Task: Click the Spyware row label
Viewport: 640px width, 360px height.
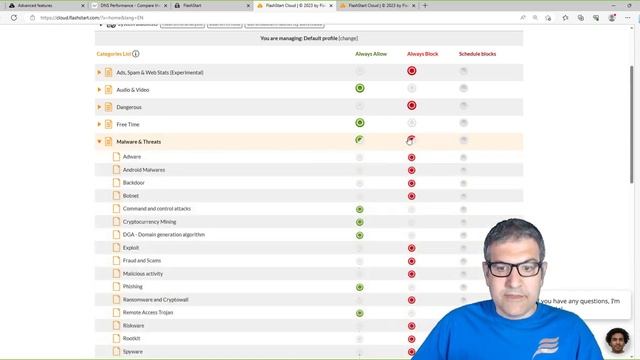Action: pyautogui.click(x=133, y=351)
